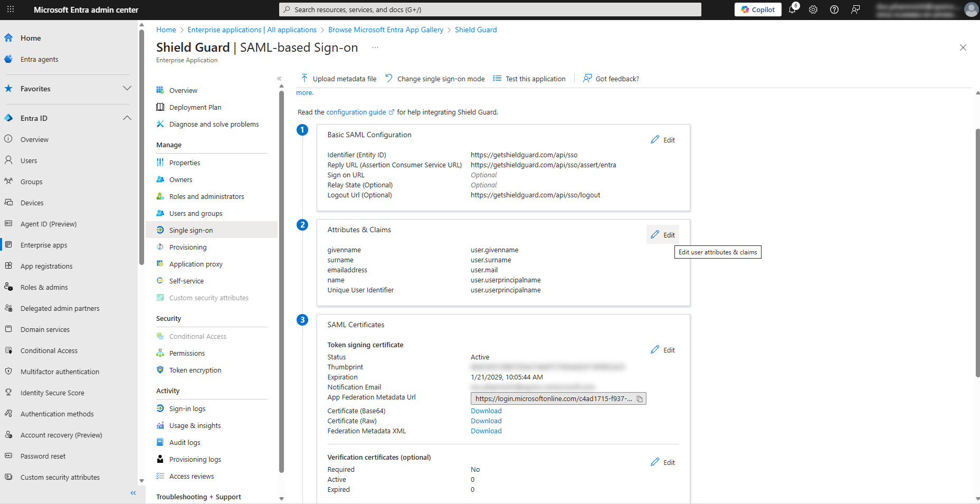Click the more options ellipsis beside title
The image size is (980, 504).
click(375, 47)
